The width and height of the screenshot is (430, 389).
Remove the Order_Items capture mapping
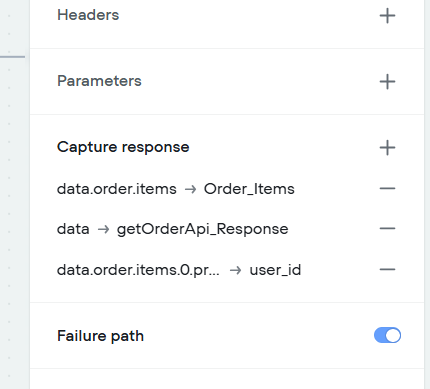(387, 189)
